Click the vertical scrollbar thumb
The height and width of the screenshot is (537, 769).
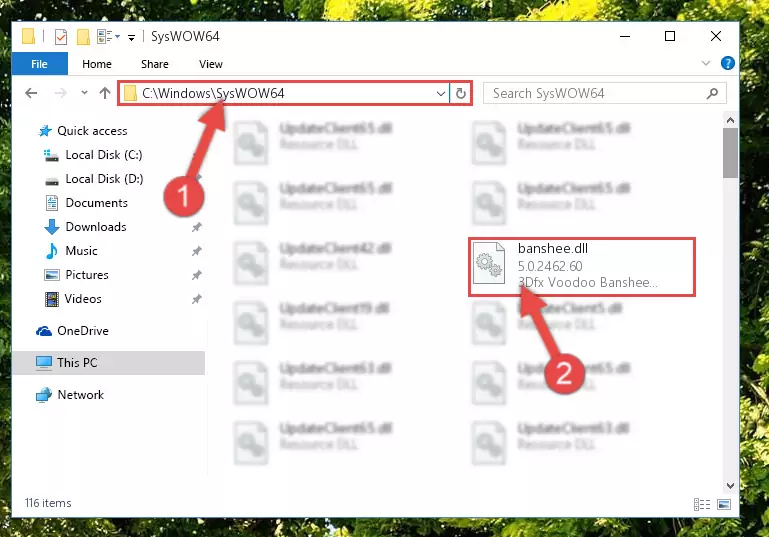[730, 153]
